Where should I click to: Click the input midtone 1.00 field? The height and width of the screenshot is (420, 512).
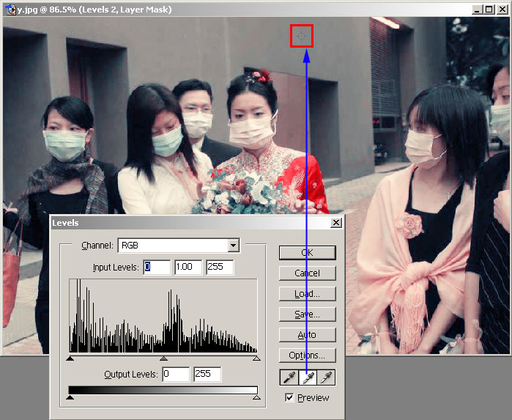point(188,267)
